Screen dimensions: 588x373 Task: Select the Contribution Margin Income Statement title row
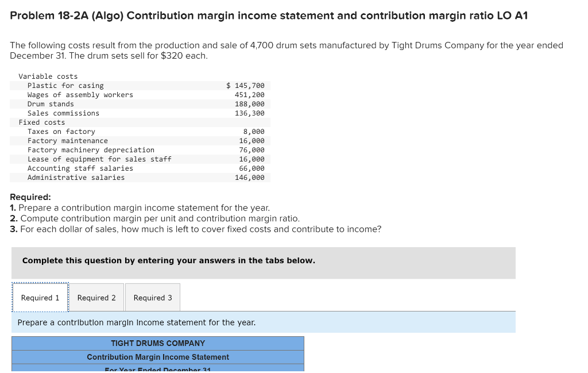click(x=157, y=357)
